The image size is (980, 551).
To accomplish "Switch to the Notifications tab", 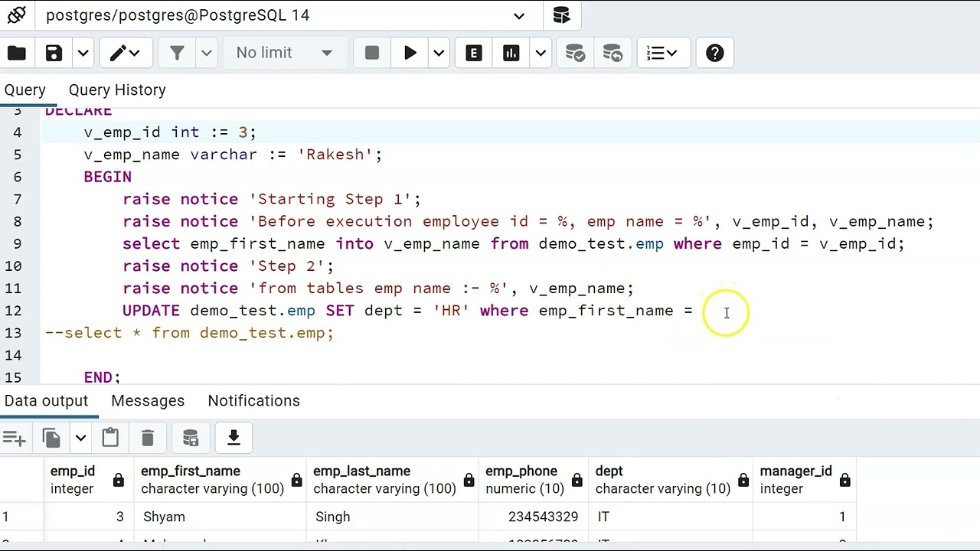I will (x=253, y=401).
